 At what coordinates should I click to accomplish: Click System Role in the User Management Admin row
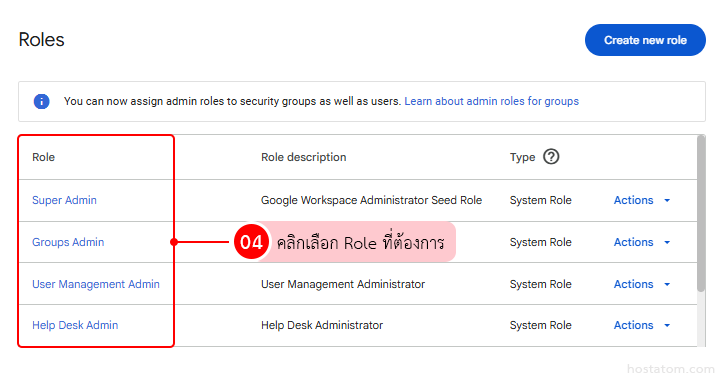pyautogui.click(x=540, y=284)
